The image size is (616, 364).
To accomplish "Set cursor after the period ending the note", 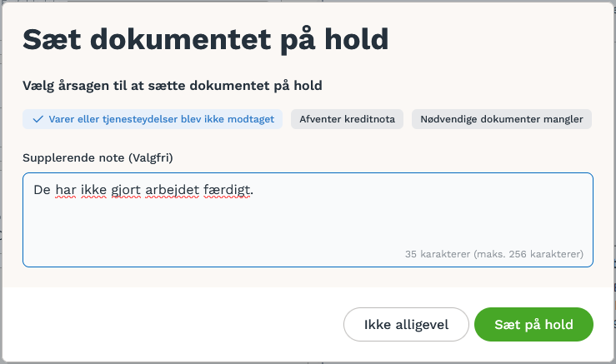I will [254, 190].
